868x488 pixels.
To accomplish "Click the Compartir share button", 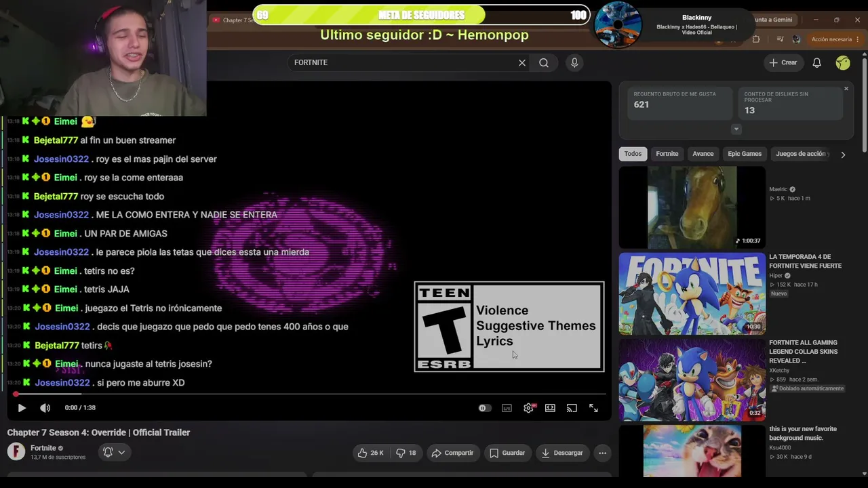I will tap(453, 453).
